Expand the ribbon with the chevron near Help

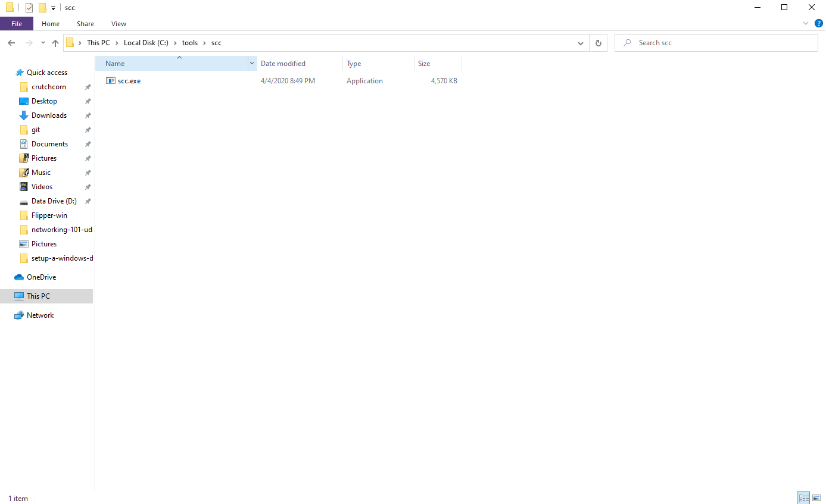806,23
